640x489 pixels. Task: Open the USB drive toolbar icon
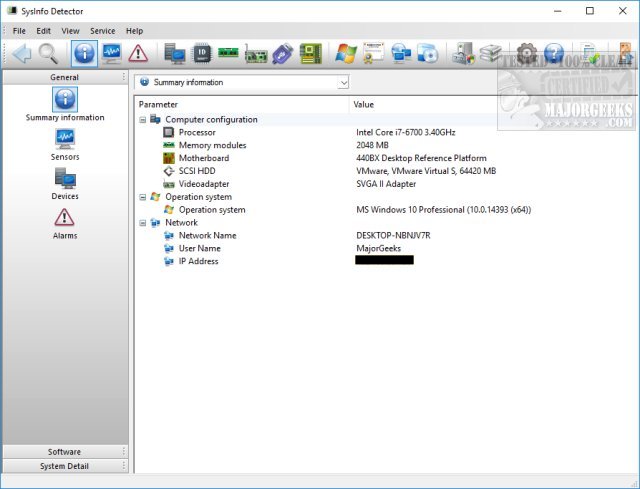[x=283, y=53]
